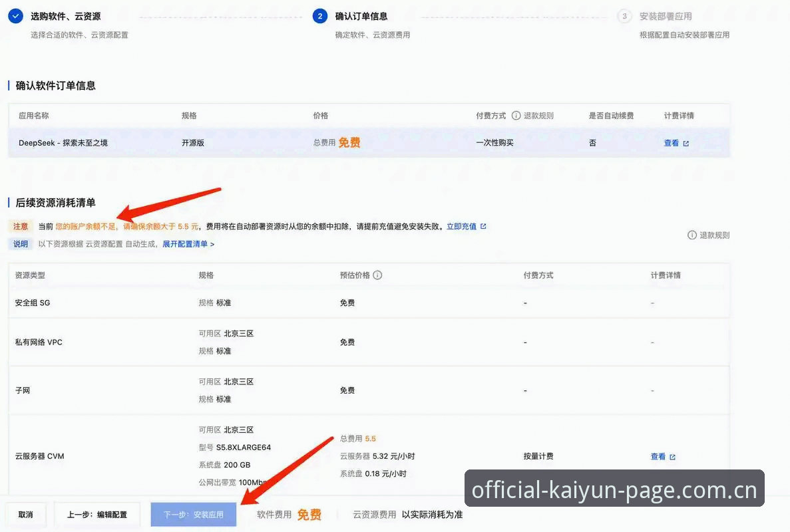Click S5.8XLARGE64 model value

(244, 448)
